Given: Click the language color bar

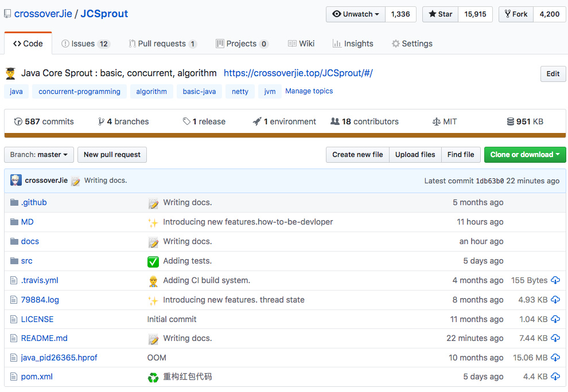Looking at the screenshot, I should [285, 136].
